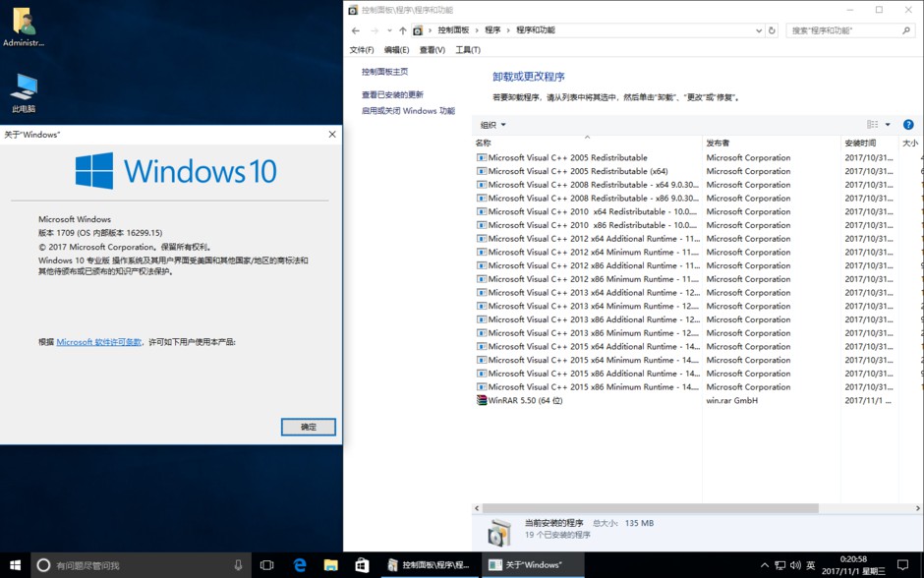
Task: Open the 编辑(E) menu
Action: click(396, 50)
